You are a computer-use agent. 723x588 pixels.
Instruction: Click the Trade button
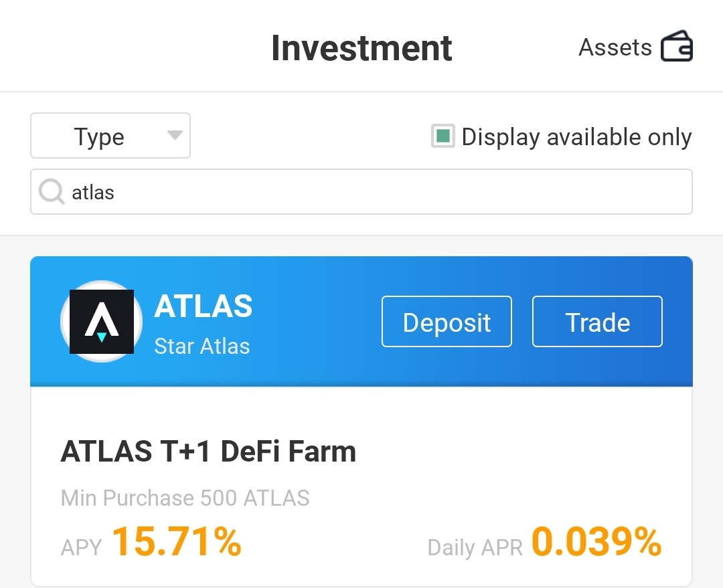point(597,321)
